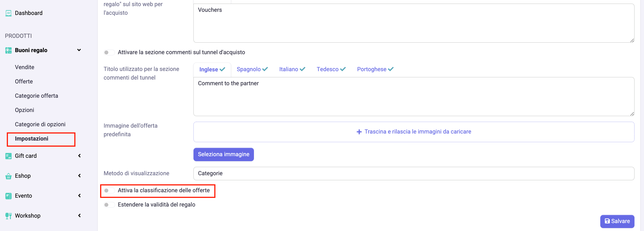644x231 pixels.
Task: Click the Gift card icon
Action: pyautogui.click(x=8, y=156)
